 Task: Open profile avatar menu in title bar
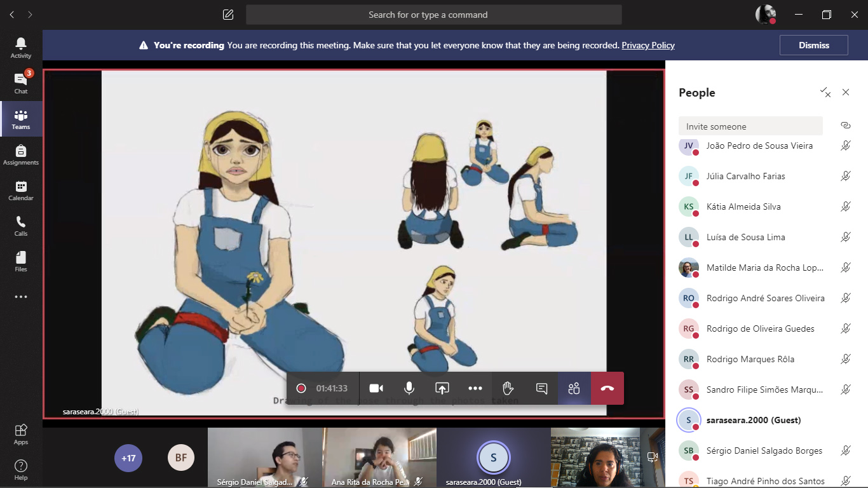pyautogui.click(x=765, y=15)
